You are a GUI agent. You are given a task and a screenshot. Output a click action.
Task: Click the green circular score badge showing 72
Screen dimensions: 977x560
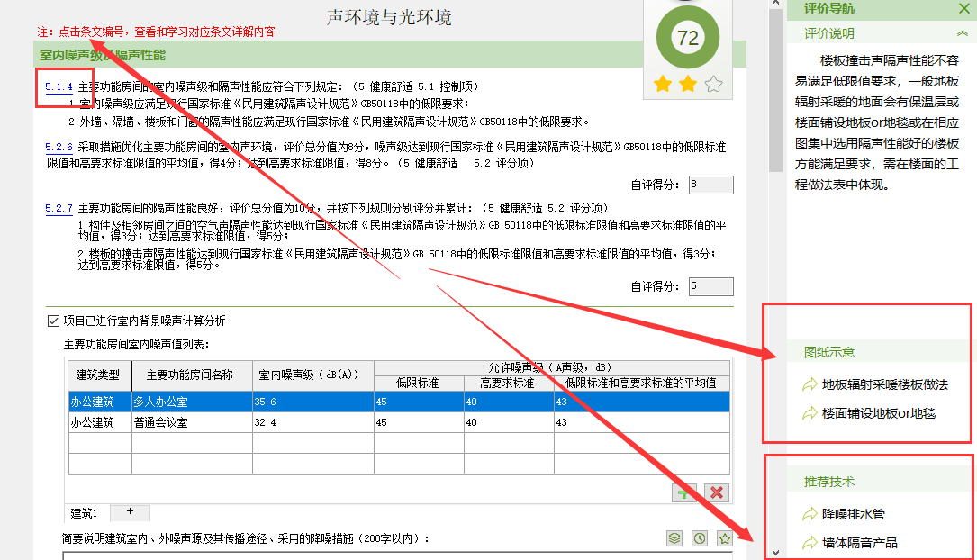[x=687, y=39]
